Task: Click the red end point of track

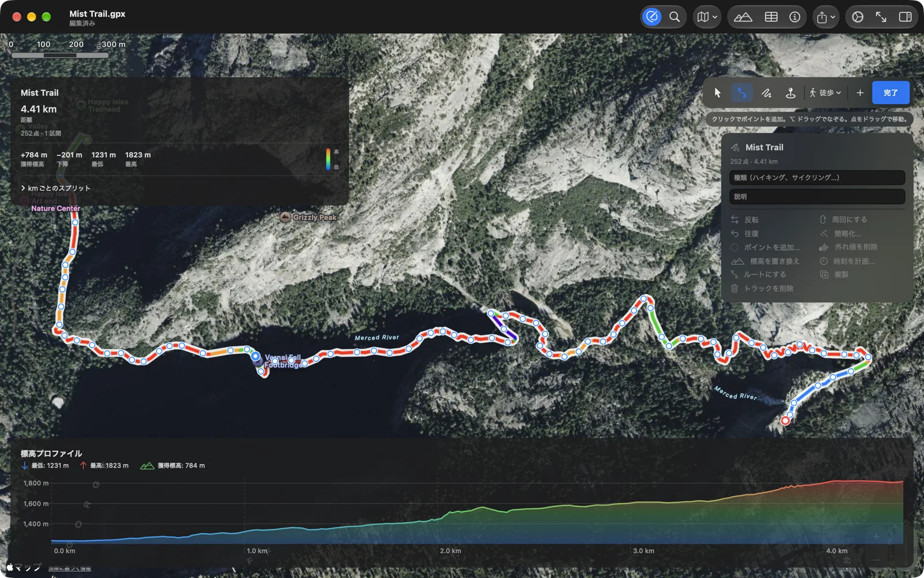Action: click(x=785, y=421)
